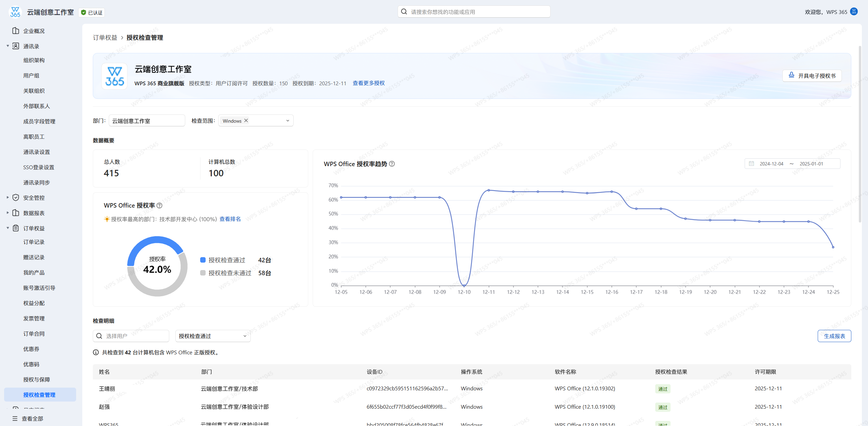Click the search magnifier icon in top bar
Viewport: 868px width, 426px height.
404,12
